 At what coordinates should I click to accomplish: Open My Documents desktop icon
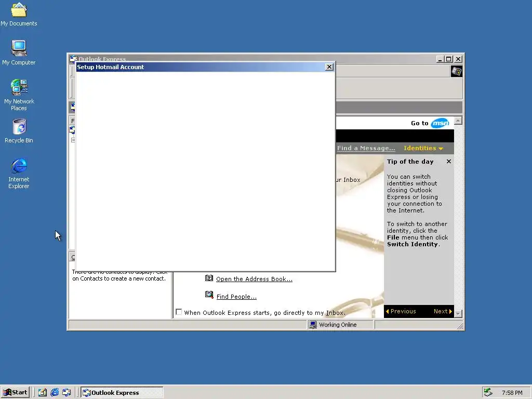[x=19, y=14]
